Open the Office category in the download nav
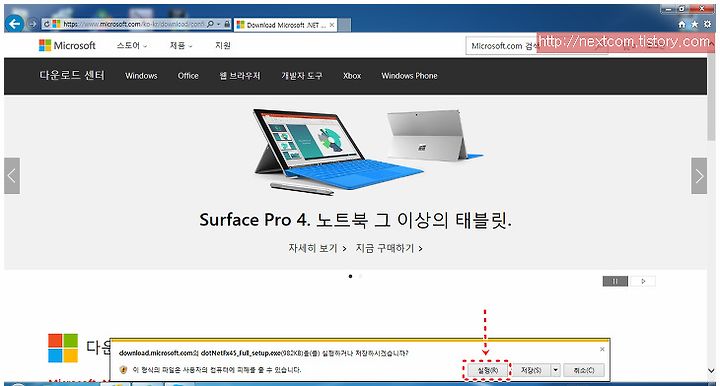 click(188, 76)
